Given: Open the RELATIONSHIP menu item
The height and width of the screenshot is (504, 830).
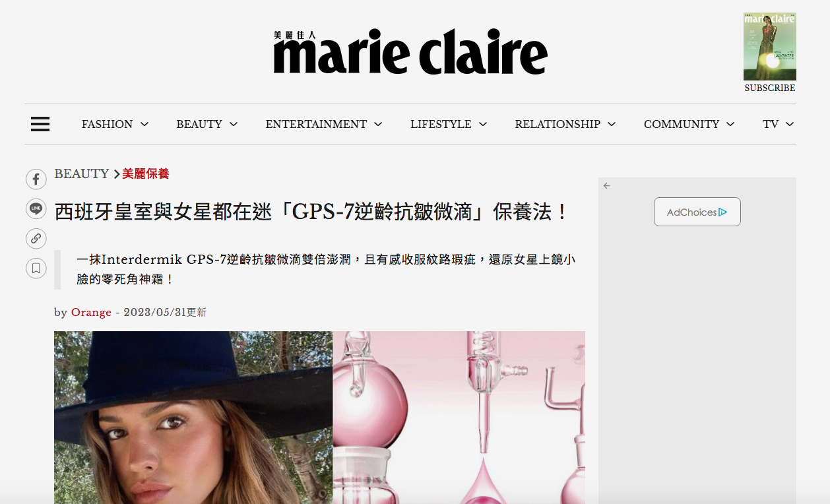Looking at the screenshot, I should (558, 124).
